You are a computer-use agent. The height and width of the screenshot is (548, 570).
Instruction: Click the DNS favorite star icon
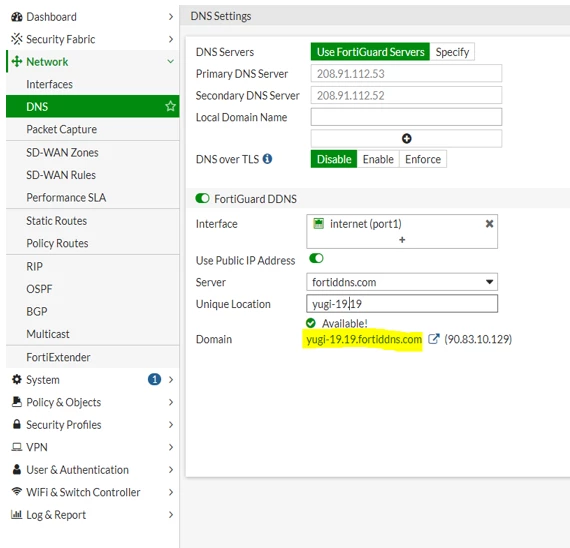point(170,106)
